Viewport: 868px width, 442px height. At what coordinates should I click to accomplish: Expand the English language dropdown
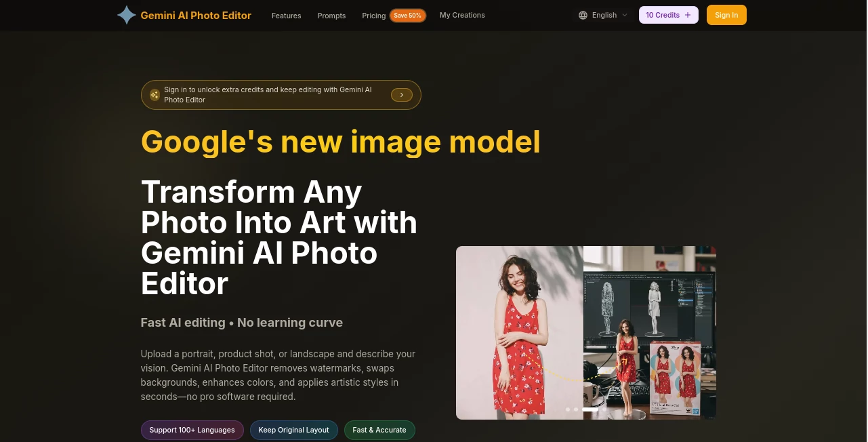tap(604, 15)
